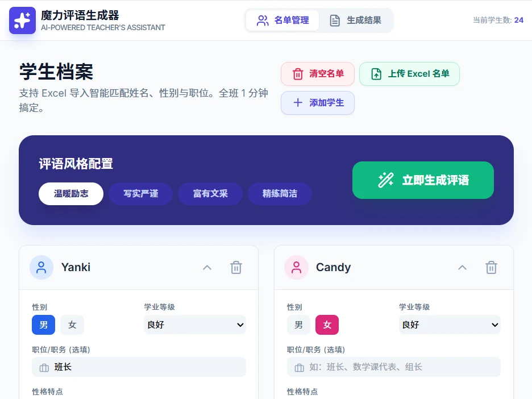Screen dimensions: 532x399
Task: Select 女 gender for Yanki
Action: click(72, 325)
